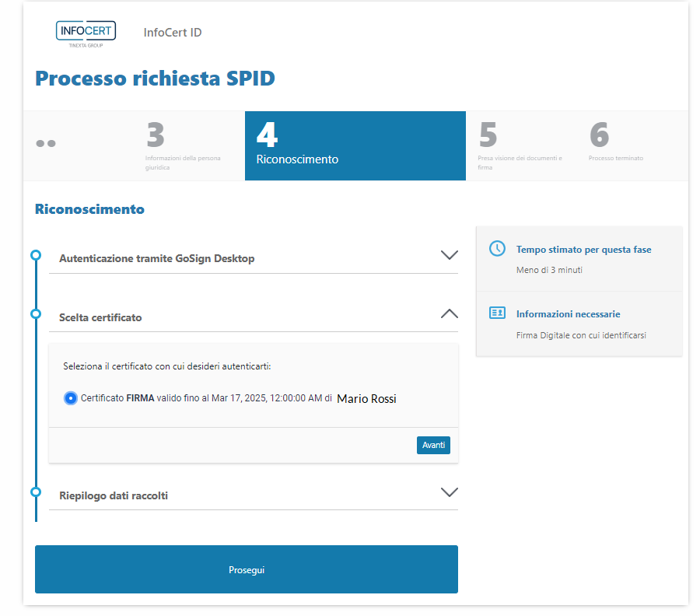Click the InfoCert ID header text

[x=173, y=33]
